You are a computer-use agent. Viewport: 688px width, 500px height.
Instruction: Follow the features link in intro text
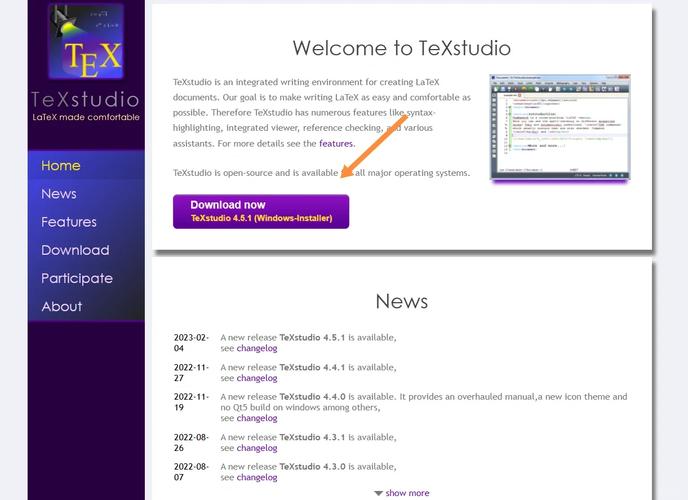[336, 143]
